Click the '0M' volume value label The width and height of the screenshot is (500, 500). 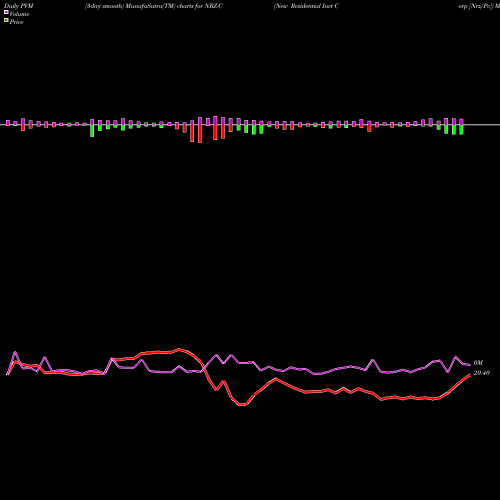click(478, 363)
